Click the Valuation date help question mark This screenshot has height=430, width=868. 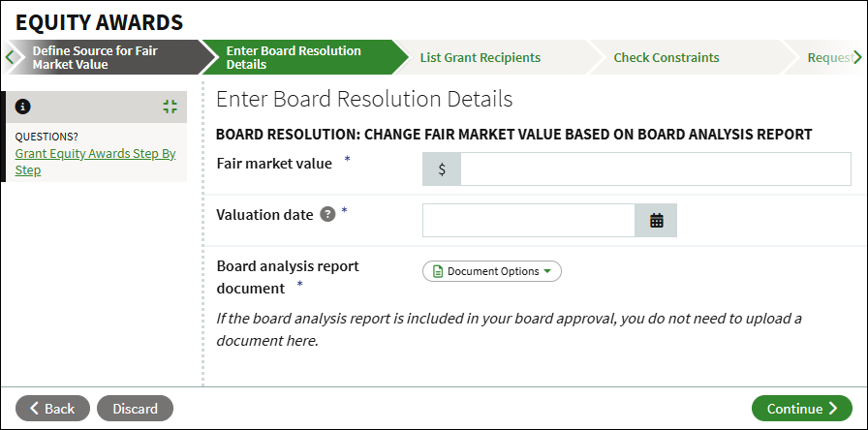click(x=327, y=214)
